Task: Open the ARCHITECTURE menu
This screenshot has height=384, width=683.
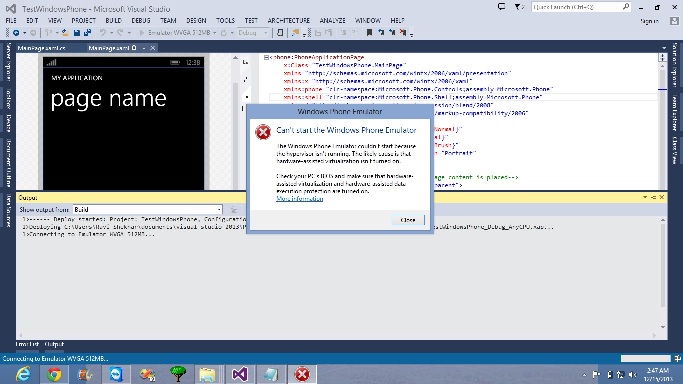Action: click(288, 20)
